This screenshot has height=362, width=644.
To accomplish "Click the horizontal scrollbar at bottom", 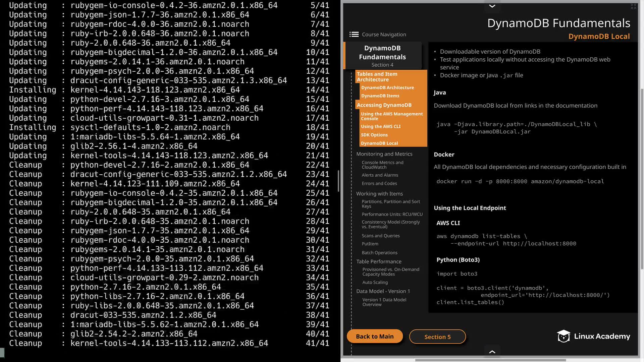I will coord(490,360).
